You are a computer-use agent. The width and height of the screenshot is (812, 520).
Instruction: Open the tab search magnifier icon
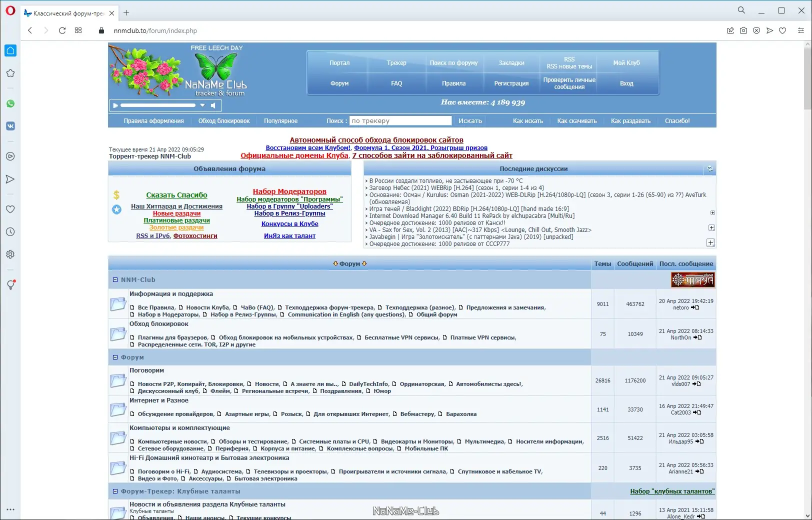coord(741,10)
